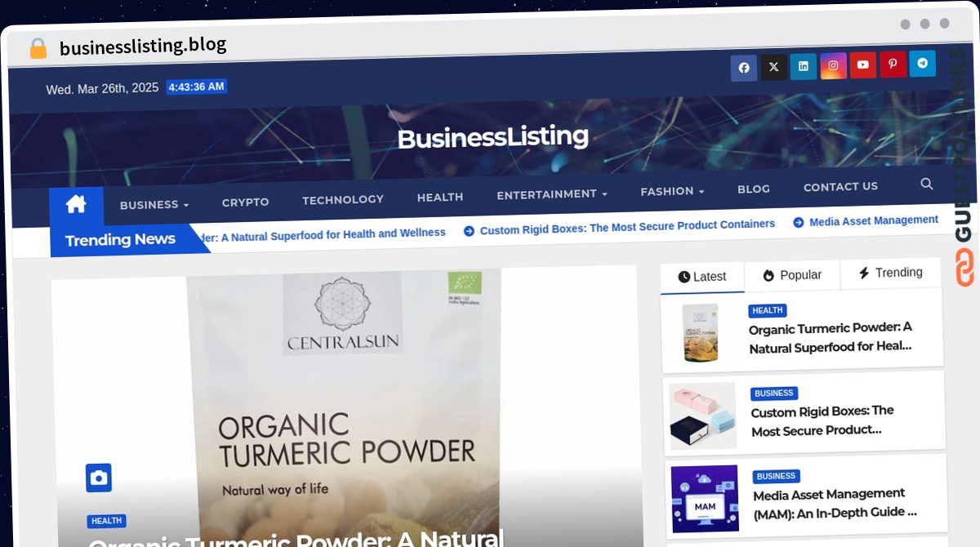Click the arrow icon before Media Asset Management ticker
Viewport: 980px width, 547px height.
(x=798, y=222)
